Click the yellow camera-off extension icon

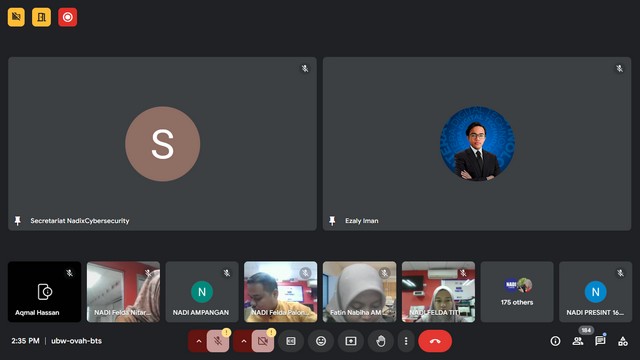click(x=16, y=17)
